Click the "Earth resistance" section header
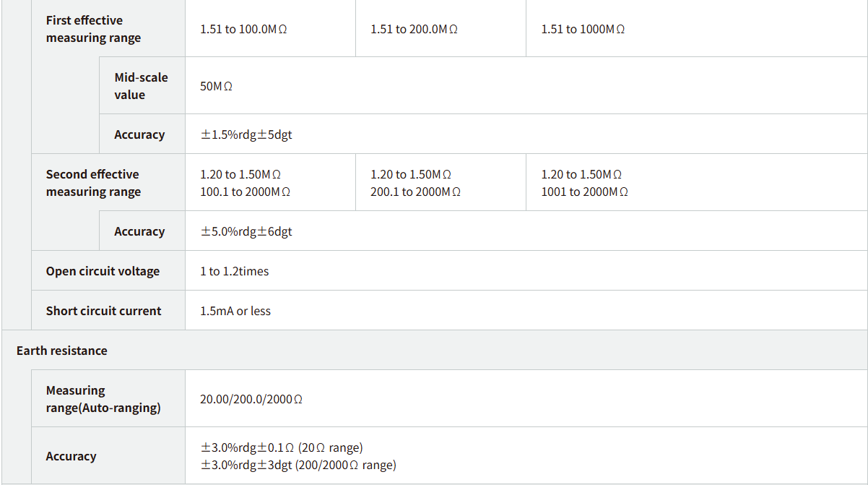 pyautogui.click(x=61, y=351)
